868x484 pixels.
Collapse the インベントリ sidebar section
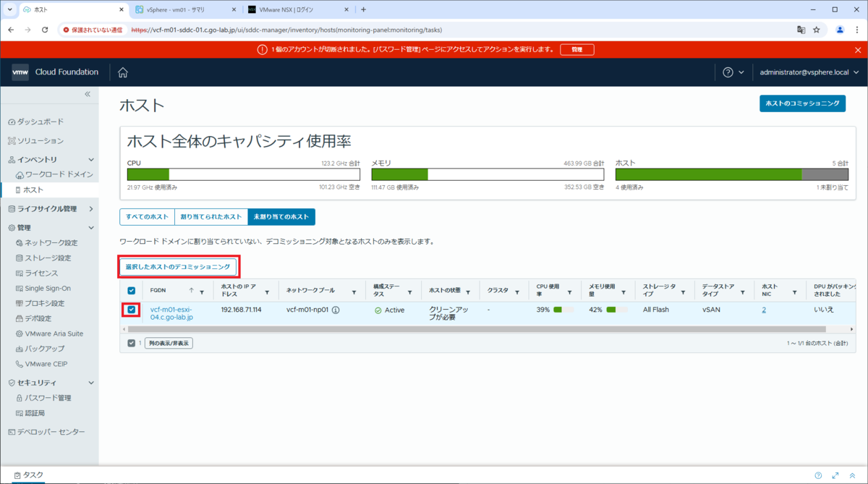tap(91, 159)
